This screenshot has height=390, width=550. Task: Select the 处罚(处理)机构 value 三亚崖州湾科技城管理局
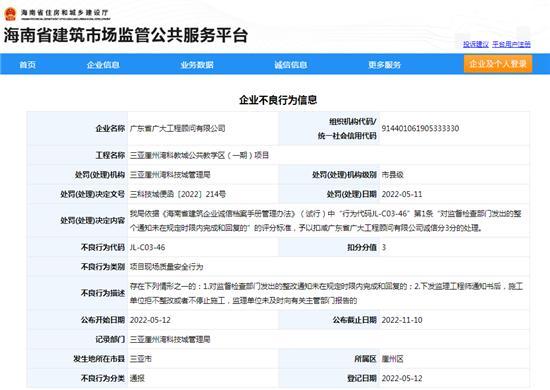(170, 175)
